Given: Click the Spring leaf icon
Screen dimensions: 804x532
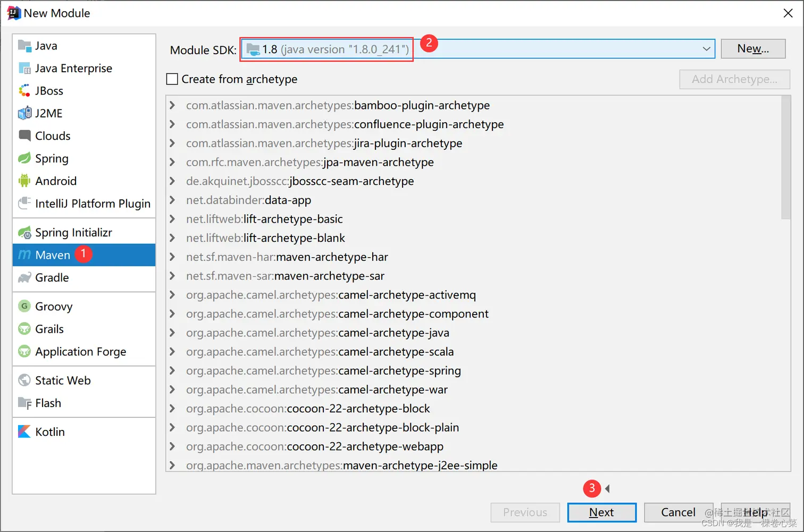Looking at the screenshot, I should coord(24,158).
